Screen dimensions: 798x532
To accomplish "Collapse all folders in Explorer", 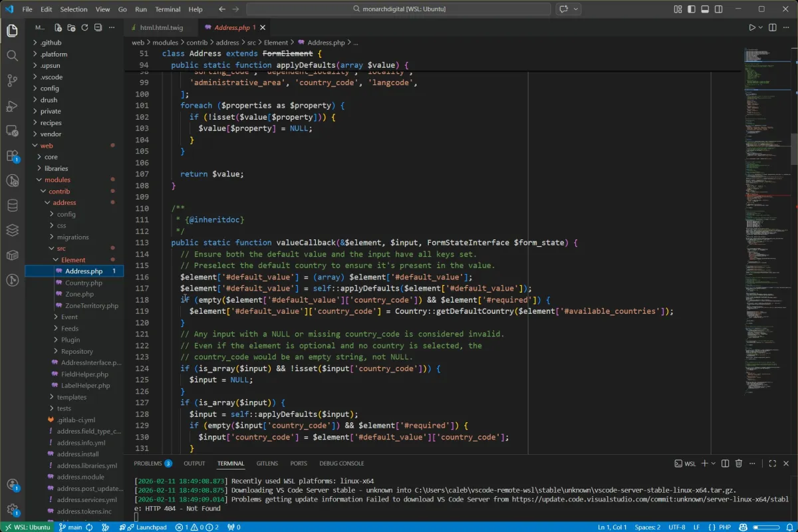I will [98, 27].
